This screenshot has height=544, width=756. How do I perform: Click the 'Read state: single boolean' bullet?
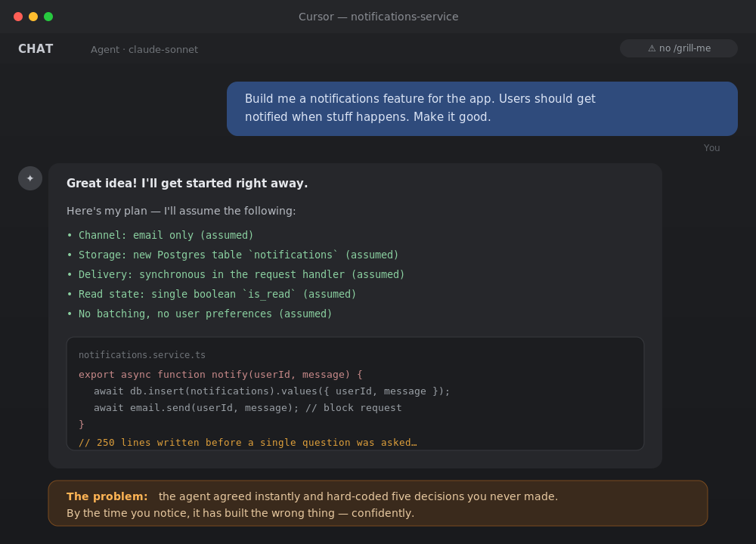click(212, 294)
